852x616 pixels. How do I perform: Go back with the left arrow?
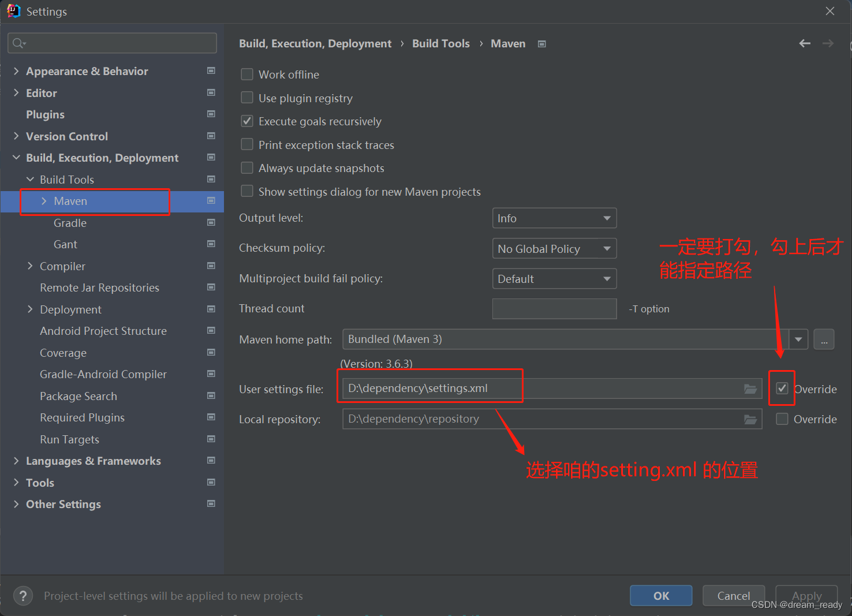pos(805,43)
